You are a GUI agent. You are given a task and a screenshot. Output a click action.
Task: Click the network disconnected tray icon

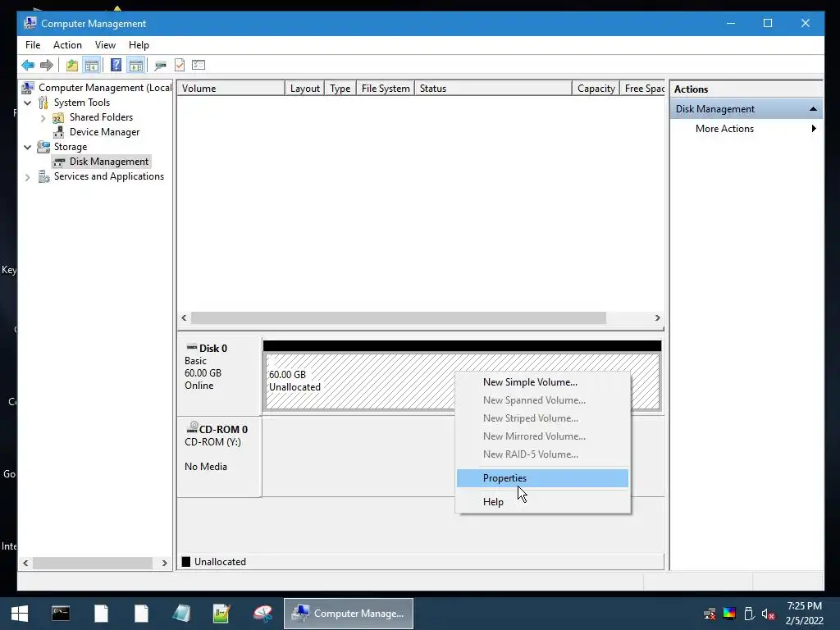pyautogui.click(x=710, y=614)
